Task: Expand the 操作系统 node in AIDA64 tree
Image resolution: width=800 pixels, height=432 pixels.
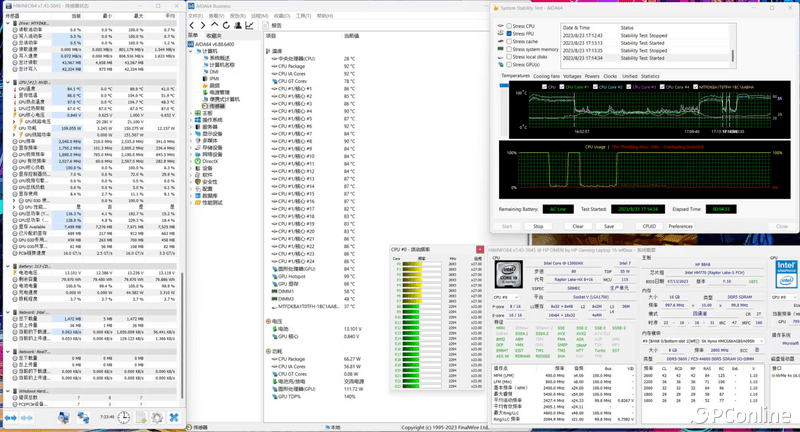Action: click(x=191, y=120)
